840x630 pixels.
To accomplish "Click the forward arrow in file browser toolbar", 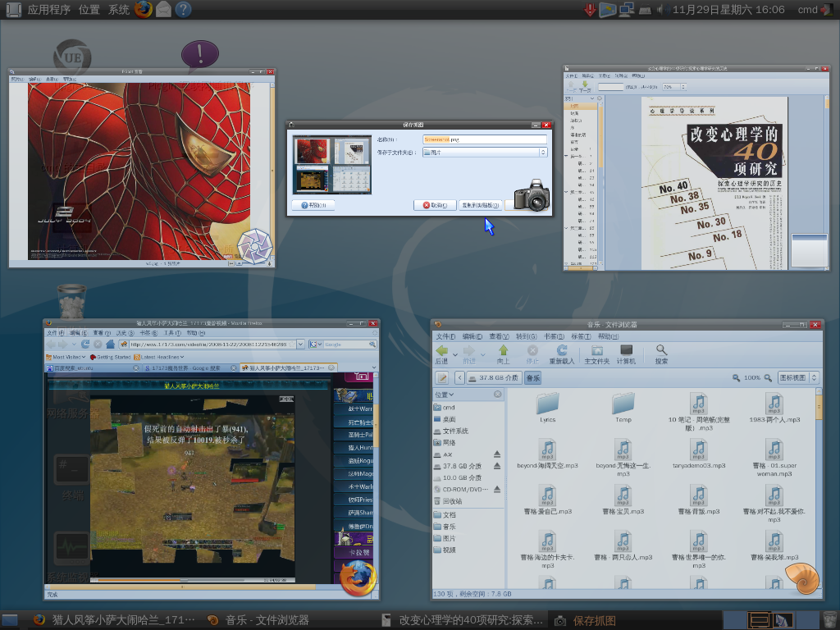I will tap(469, 354).
